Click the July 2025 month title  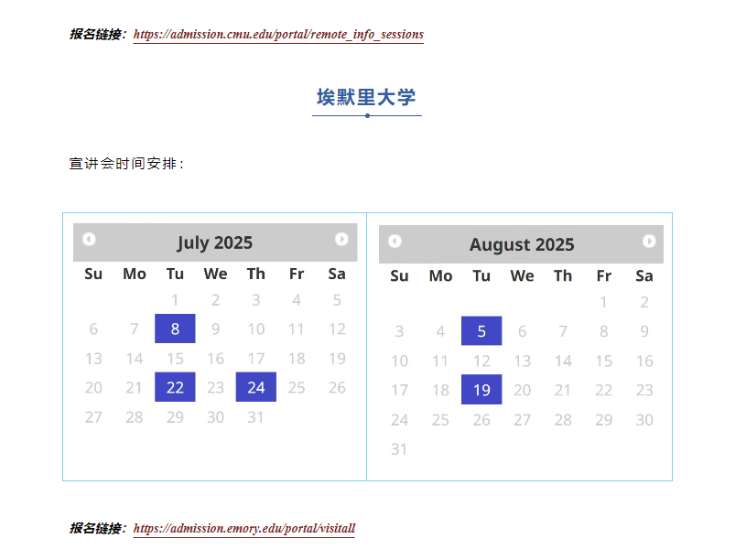pos(214,242)
